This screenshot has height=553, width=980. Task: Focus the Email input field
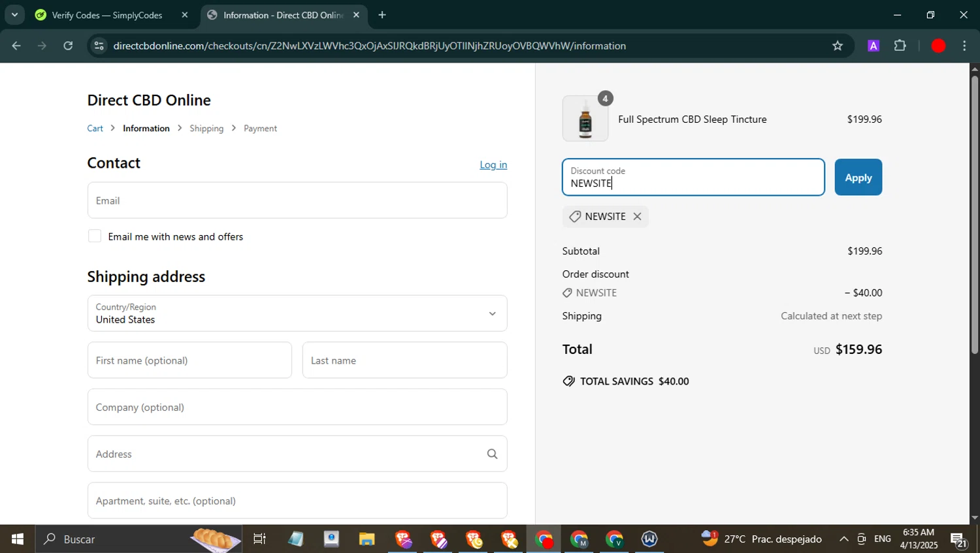pos(297,200)
